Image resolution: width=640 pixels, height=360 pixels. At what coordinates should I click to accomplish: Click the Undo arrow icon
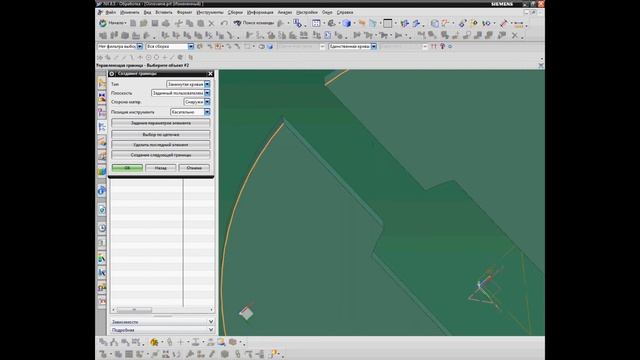point(224,23)
